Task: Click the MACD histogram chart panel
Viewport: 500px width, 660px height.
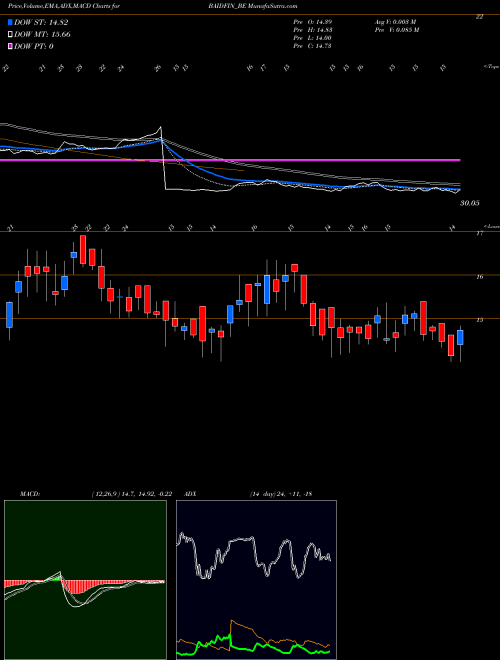Action: [x=85, y=580]
